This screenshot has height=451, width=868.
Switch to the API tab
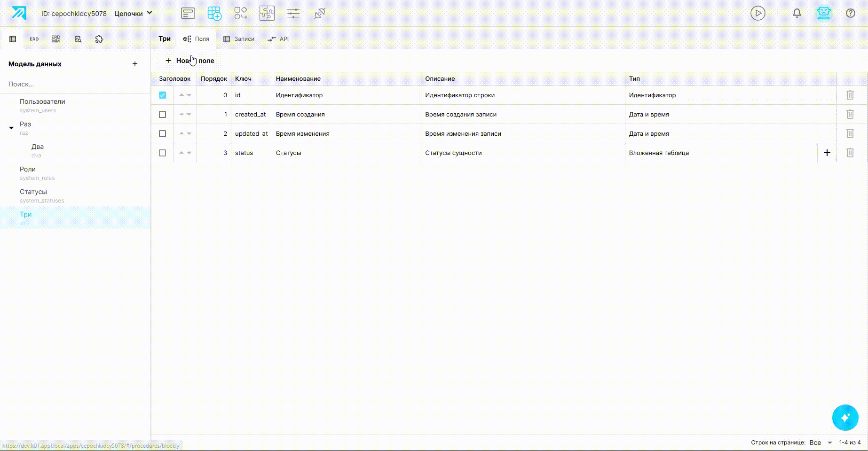click(278, 39)
